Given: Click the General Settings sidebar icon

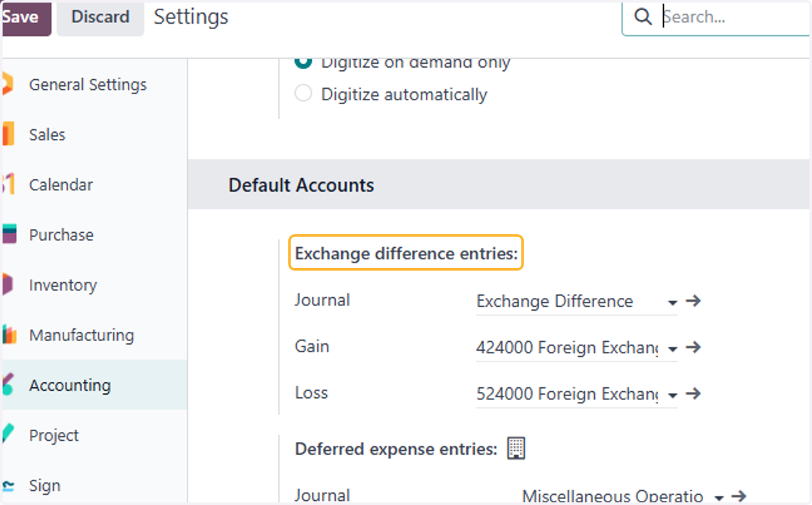Looking at the screenshot, I should click(x=7, y=85).
